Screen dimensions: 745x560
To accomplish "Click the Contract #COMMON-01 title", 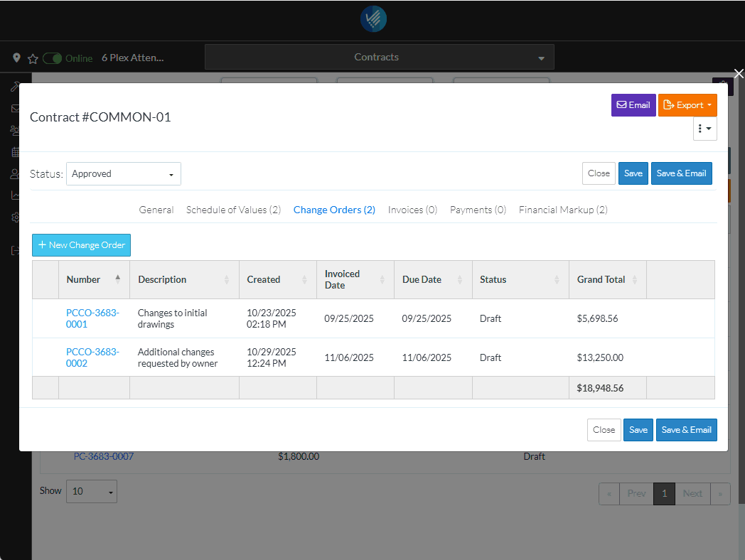I will pyautogui.click(x=100, y=117).
